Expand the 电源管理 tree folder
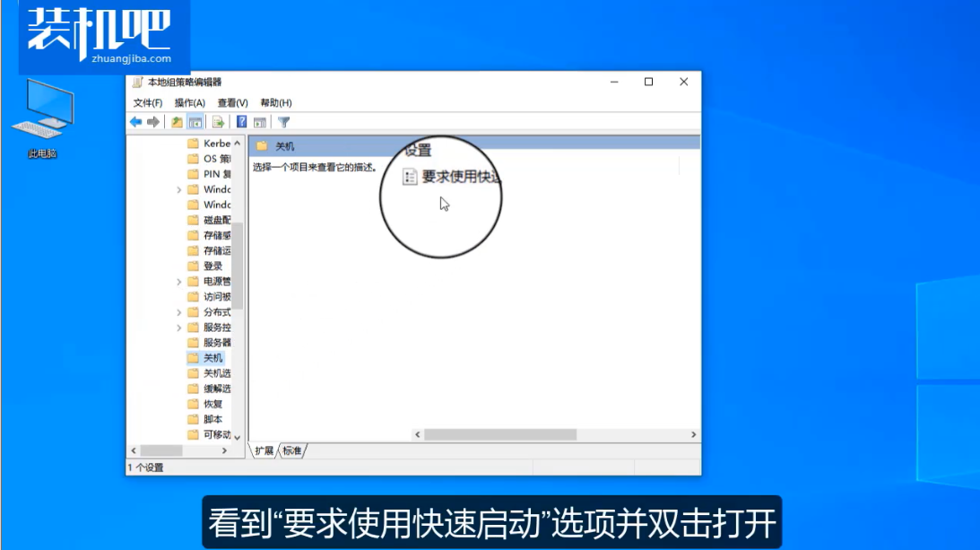This screenshot has width=980, height=550. (179, 282)
